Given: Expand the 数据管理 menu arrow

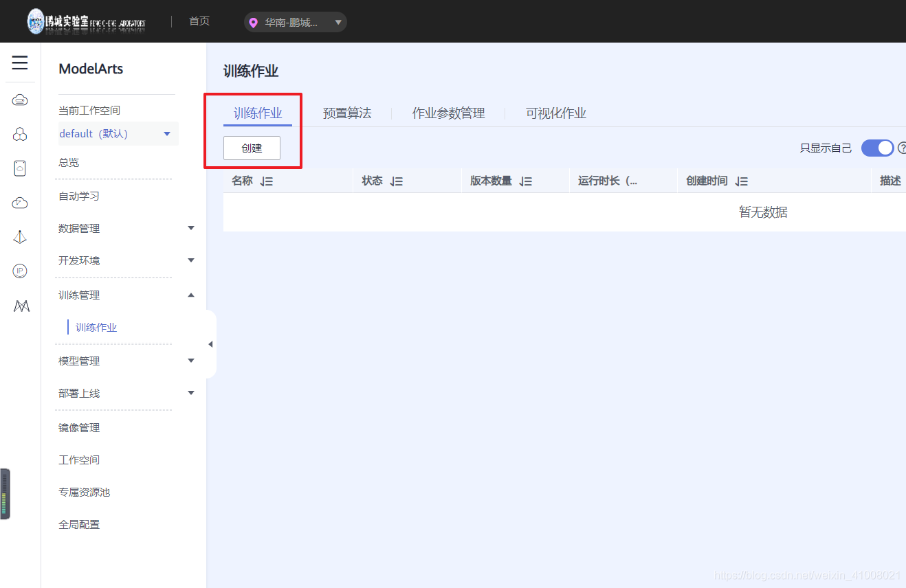Looking at the screenshot, I should pyautogui.click(x=191, y=228).
